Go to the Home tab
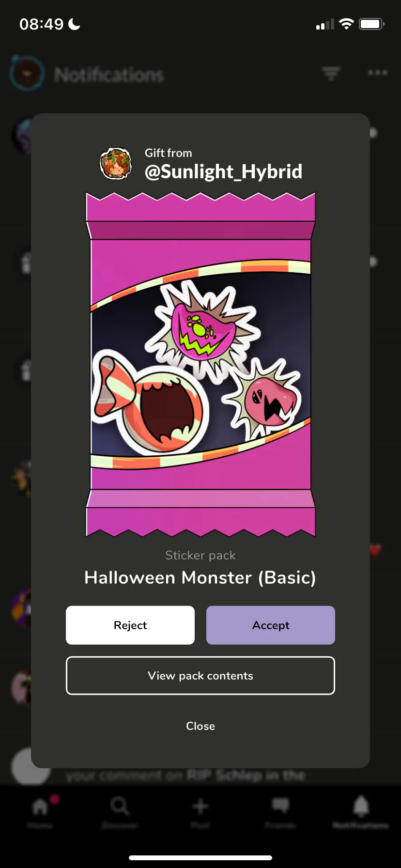The height and width of the screenshot is (868, 401). 40,811
